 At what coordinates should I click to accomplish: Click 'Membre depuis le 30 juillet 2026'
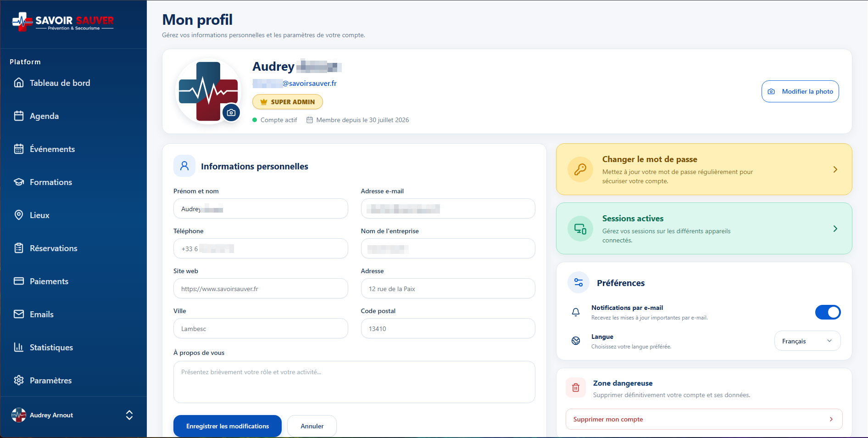362,120
